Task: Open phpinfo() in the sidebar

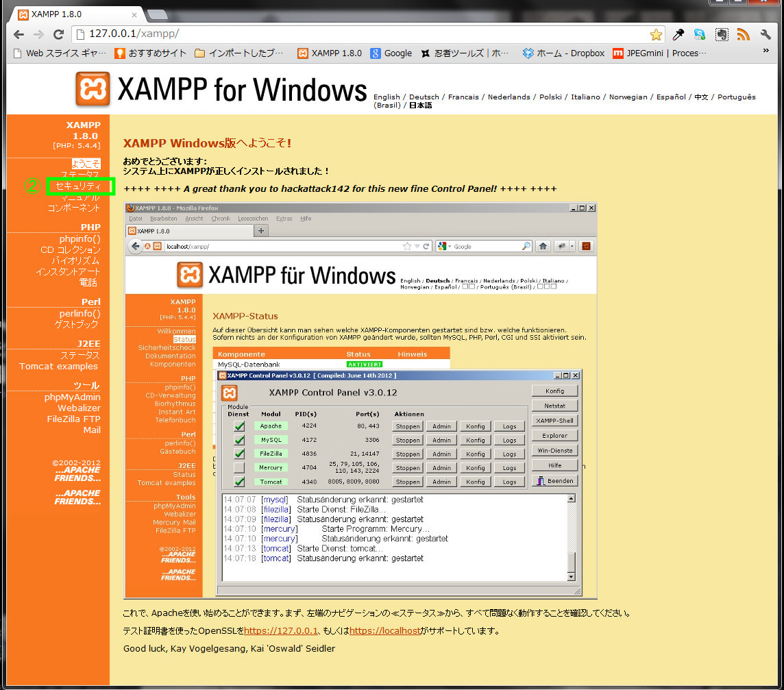Action: pos(80,239)
